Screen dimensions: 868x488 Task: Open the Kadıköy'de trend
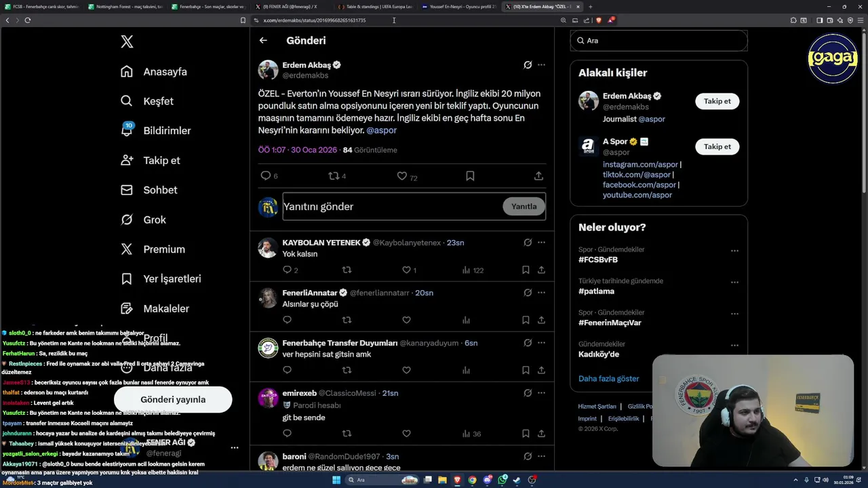tap(599, 354)
